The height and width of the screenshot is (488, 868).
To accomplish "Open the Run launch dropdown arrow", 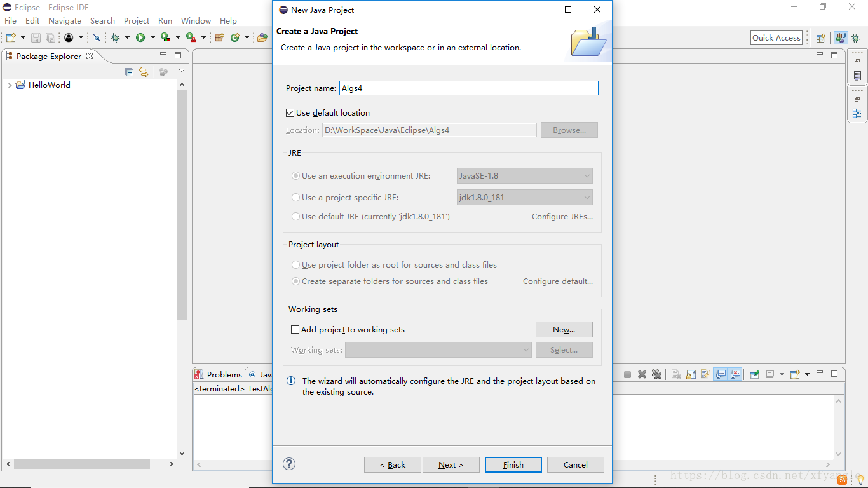I will coord(153,38).
